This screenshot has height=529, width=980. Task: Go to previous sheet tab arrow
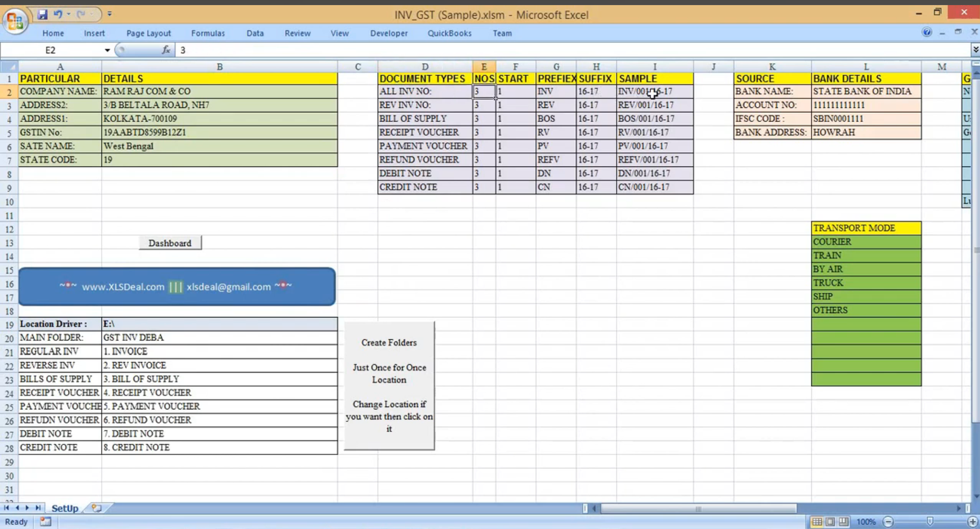click(17, 508)
